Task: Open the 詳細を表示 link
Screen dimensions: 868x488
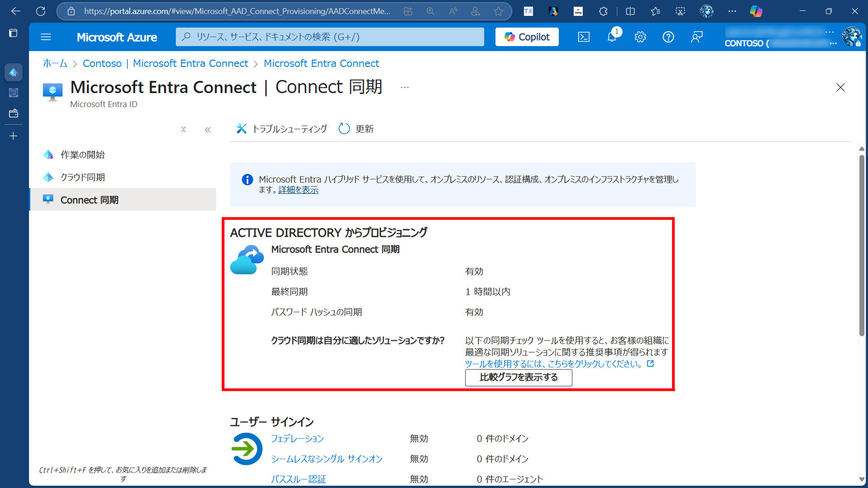Action: pos(298,190)
